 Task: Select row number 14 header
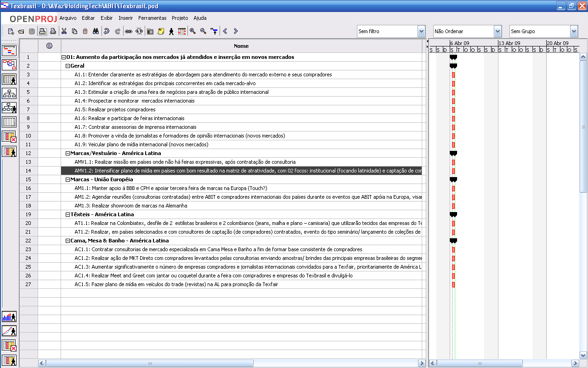(x=28, y=171)
